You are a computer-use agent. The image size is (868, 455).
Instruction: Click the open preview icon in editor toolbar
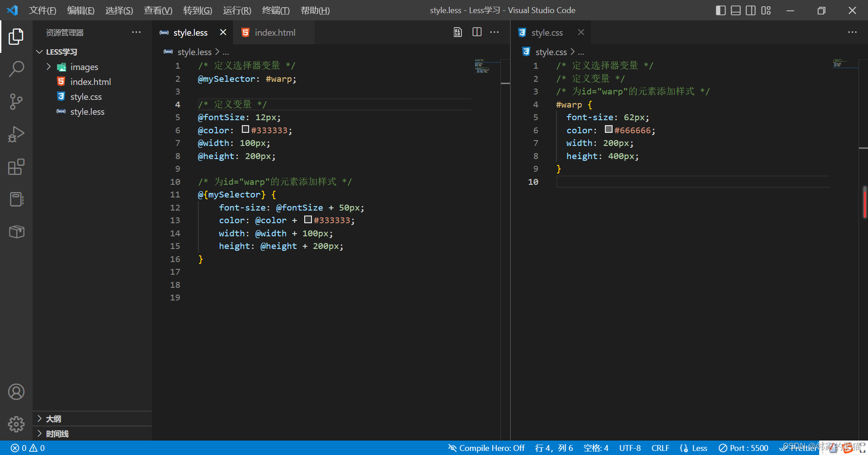[458, 32]
